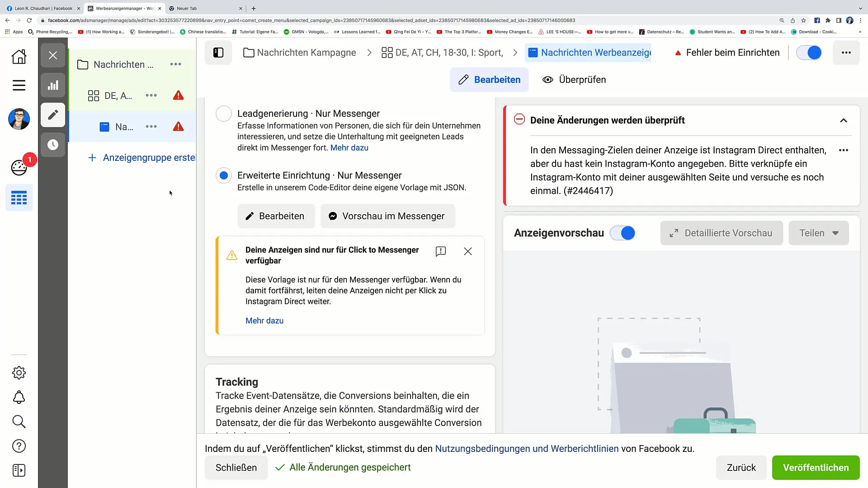The image size is (868, 488).
Task: Click Detaillierte Vorschau button
Action: (722, 233)
